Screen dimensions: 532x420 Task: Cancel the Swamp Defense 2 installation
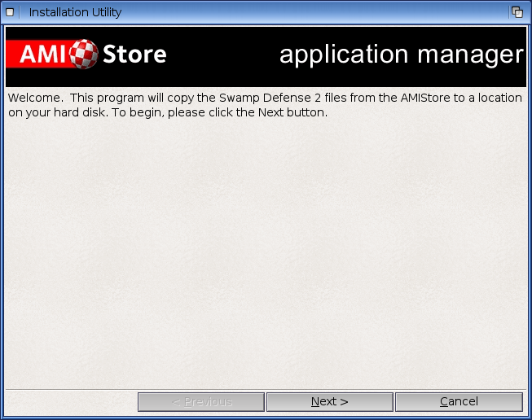[x=459, y=402]
